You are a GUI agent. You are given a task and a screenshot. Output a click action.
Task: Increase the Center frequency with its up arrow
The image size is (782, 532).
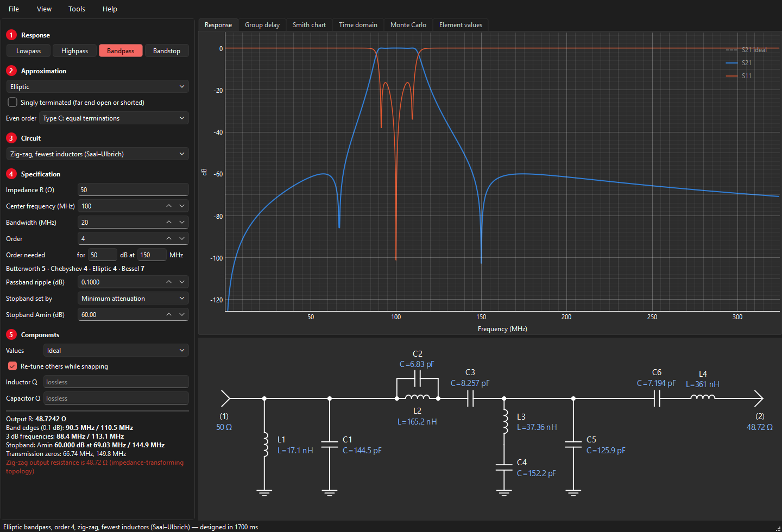point(169,206)
